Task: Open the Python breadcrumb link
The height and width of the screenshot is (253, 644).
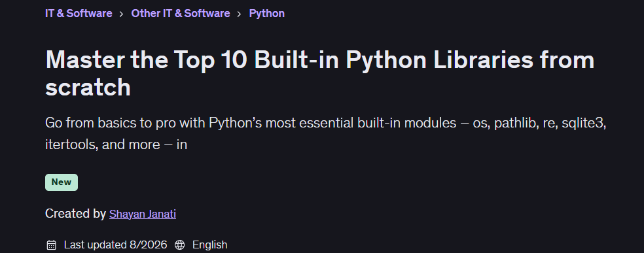Action: click(x=266, y=14)
